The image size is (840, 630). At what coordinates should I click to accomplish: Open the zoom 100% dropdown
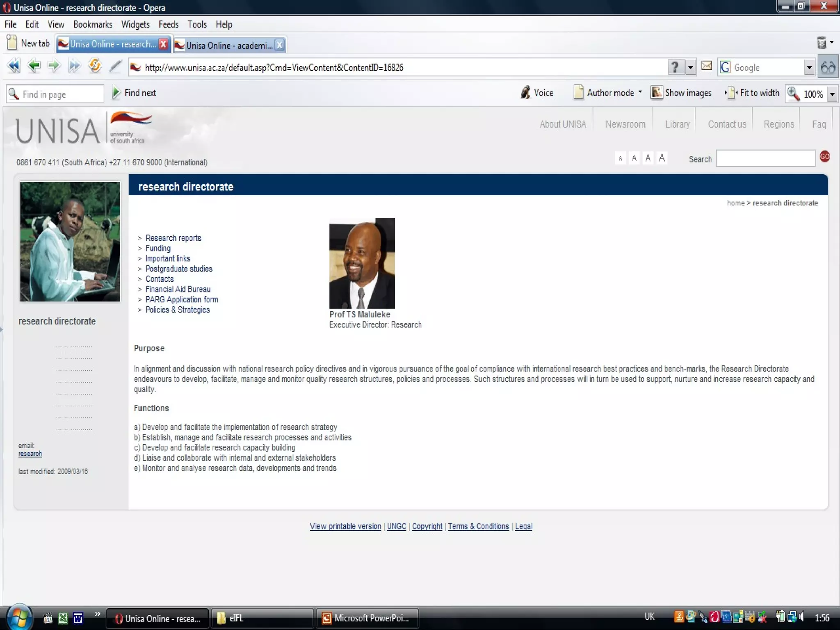click(x=832, y=94)
